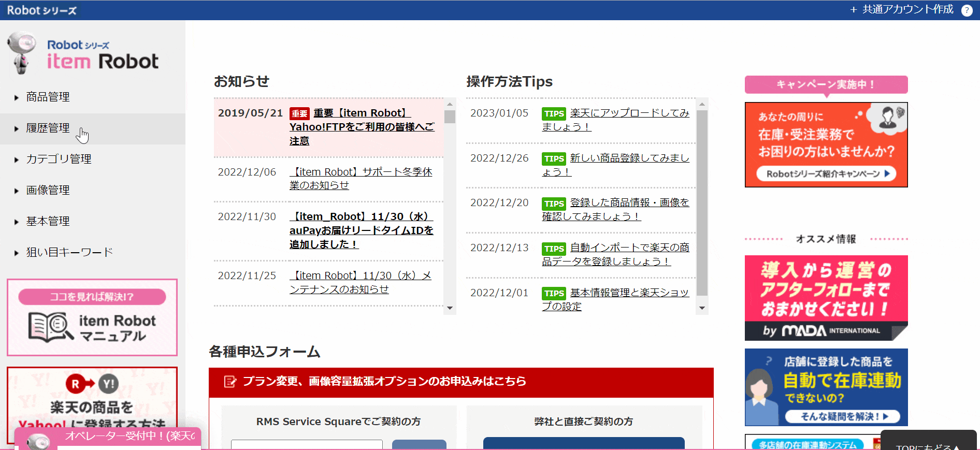980x450 pixels.
Task: Click the Tips list scroll-up arrow
Action: (x=702, y=104)
